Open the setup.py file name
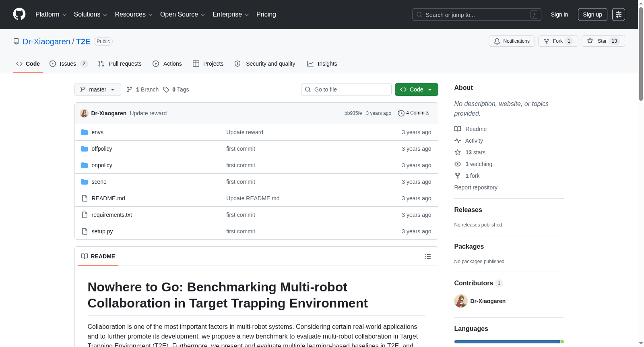The height and width of the screenshot is (347, 644). coord(102,231)
